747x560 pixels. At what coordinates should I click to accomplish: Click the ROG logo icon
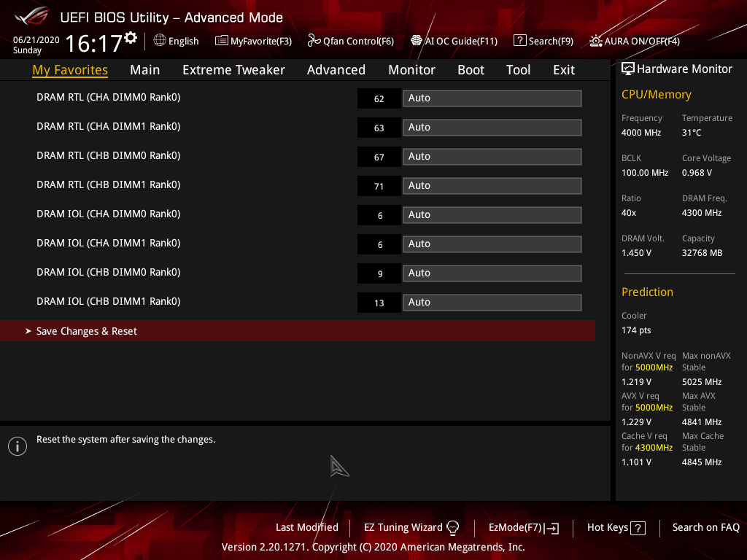(x=32, y=17)
